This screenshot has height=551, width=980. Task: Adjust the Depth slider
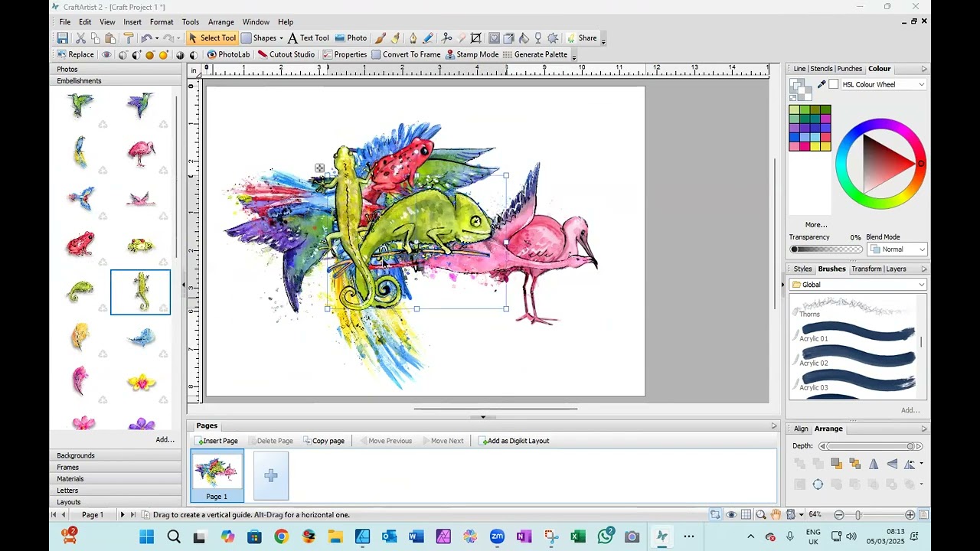pyautogui.click(x=870, y=446)
